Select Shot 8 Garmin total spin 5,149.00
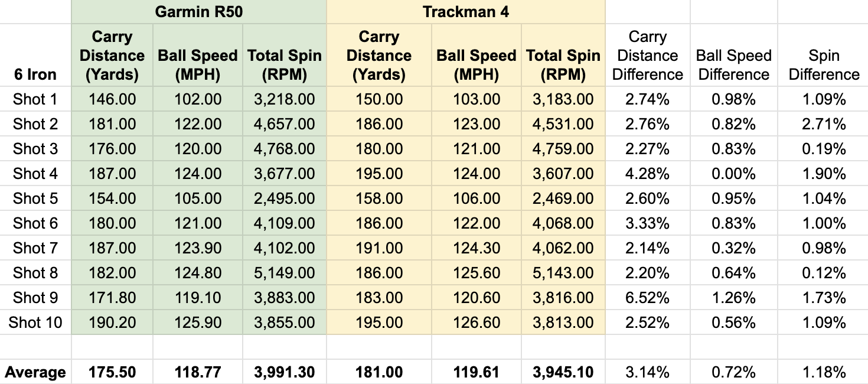The width and height of the screenshot is (868, 384). pos(285,273)
